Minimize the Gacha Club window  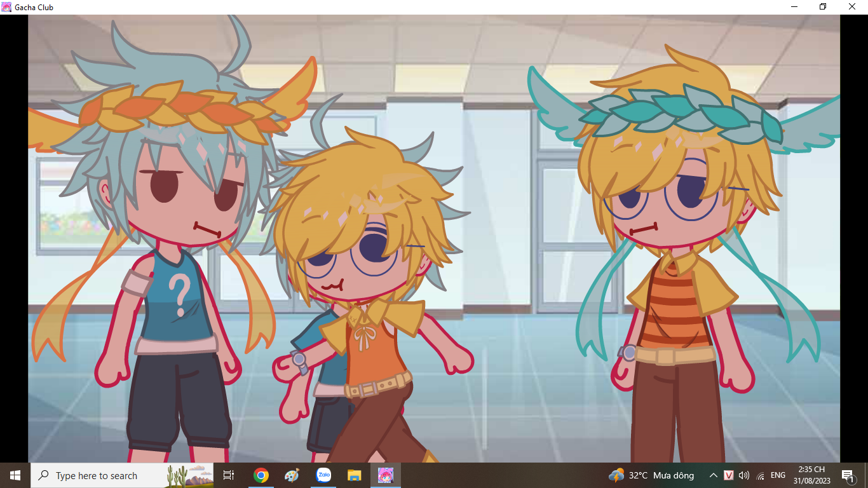click(x=794, y=7)
